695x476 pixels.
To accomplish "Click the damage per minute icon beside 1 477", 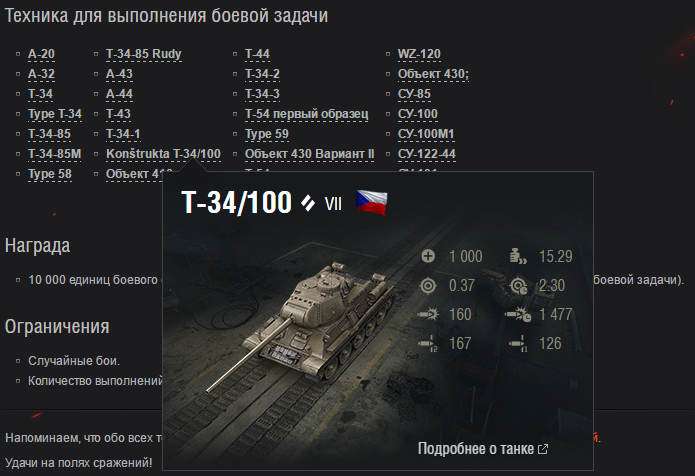I will click(518, 314).
